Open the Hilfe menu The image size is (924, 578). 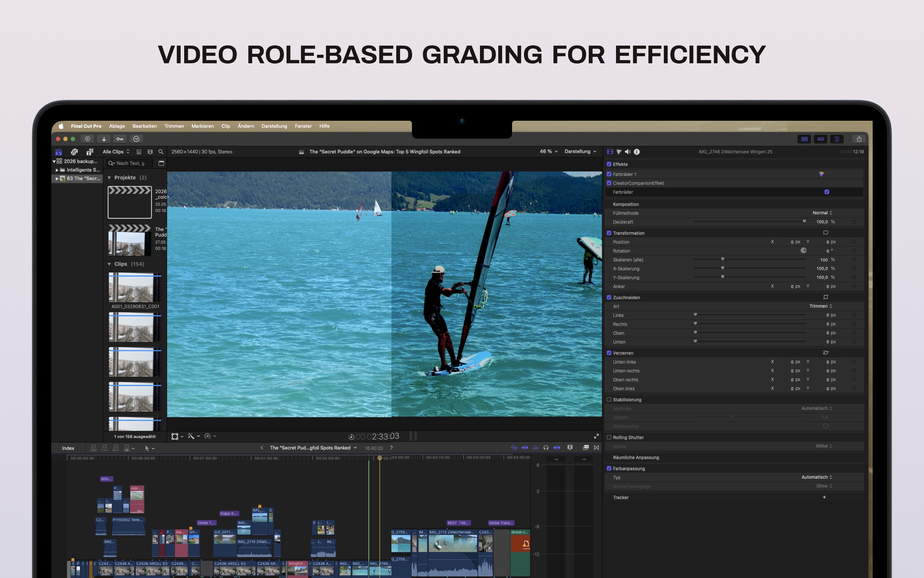324,126
